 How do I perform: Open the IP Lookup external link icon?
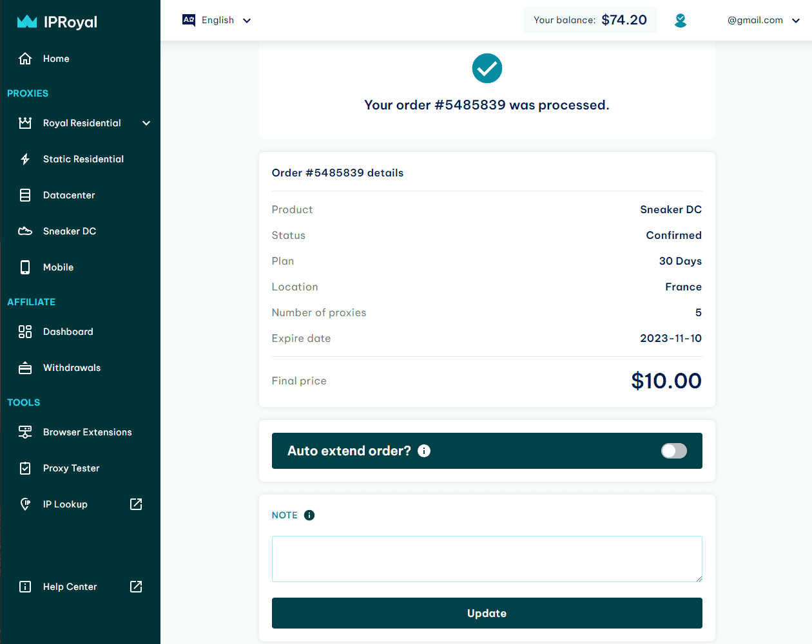[136, 504]
